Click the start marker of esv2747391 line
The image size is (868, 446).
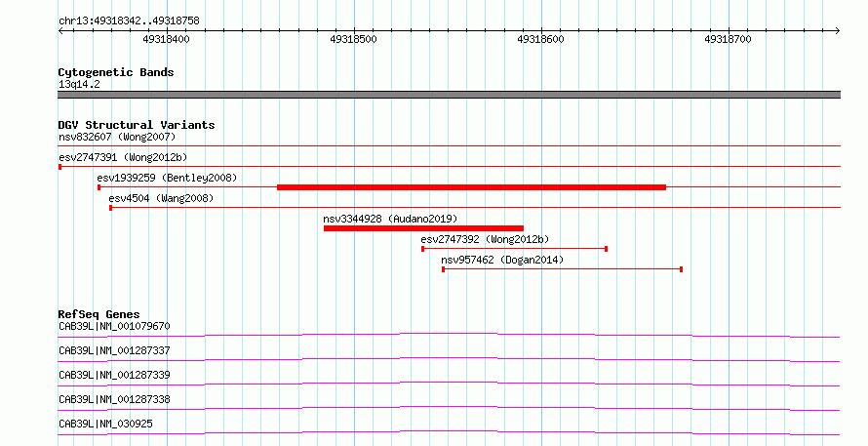coord(59,167)
